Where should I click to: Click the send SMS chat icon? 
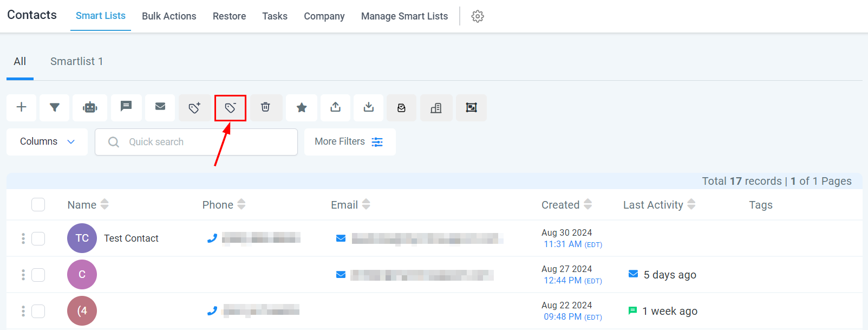point(126,107)
